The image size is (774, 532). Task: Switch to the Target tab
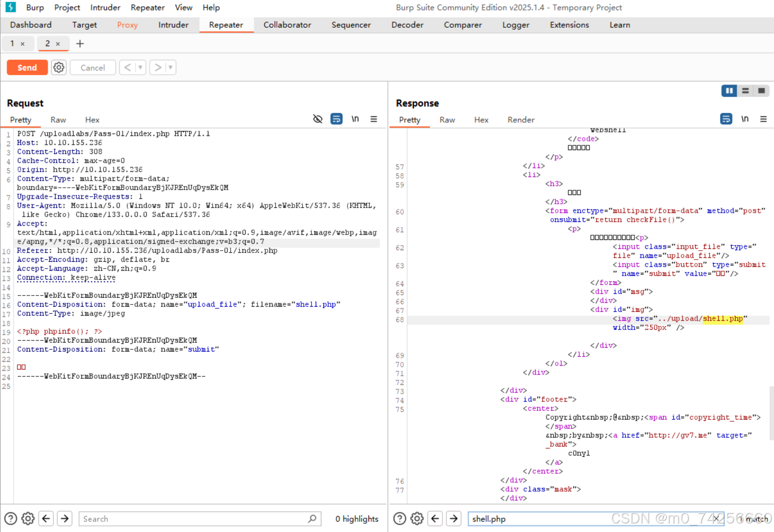tap(84, 25)
